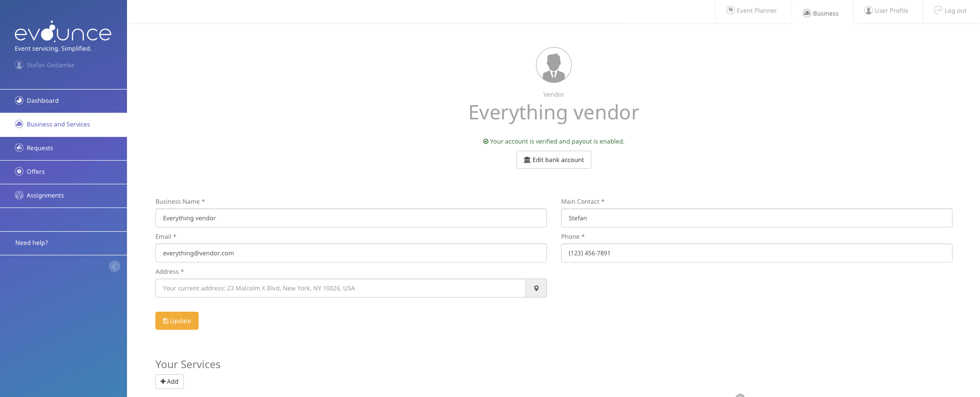Screen dimensions: 980x397
Task: Focus the Email input field
Action: coord(351,253)
